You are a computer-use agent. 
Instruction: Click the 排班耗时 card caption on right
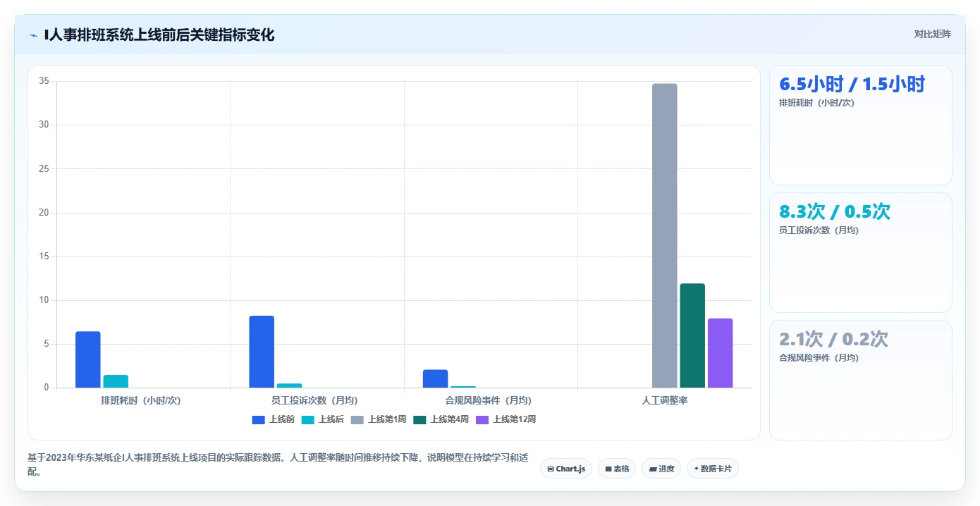(816, 103)
